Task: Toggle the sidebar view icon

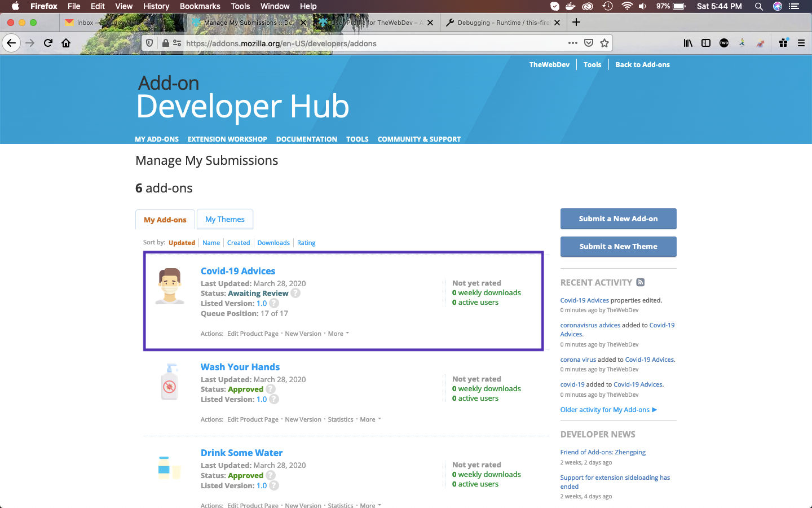Action: point(705,43)
